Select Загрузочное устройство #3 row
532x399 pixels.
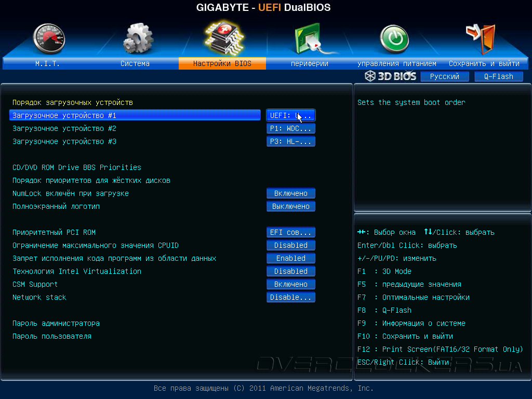pos(64,141)
